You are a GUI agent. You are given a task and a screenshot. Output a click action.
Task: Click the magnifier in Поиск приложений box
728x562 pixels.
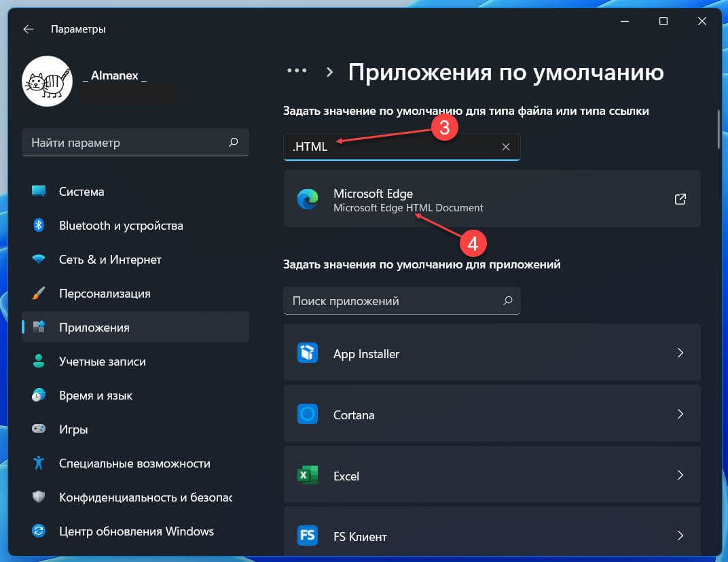coord(508,300)
